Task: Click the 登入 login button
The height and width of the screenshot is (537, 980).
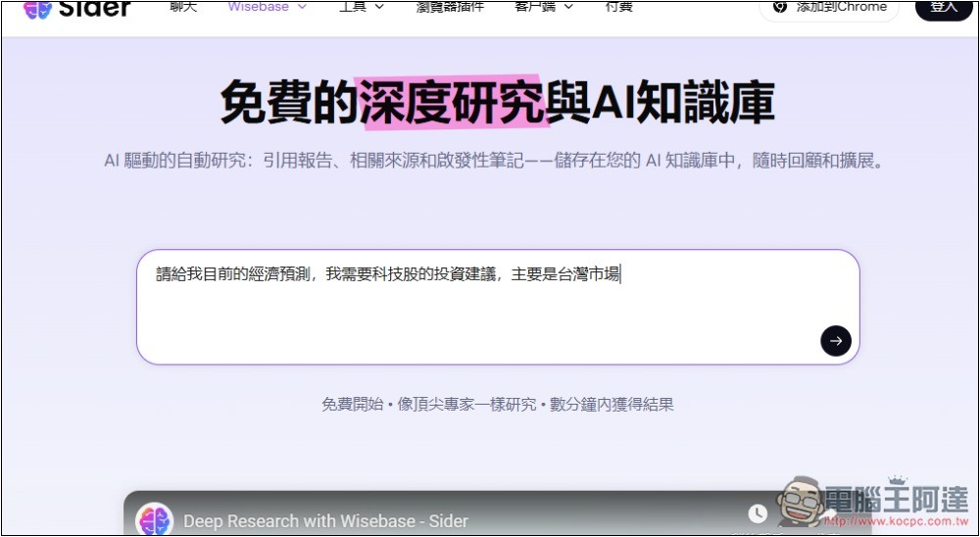Action: coord(943,7)
